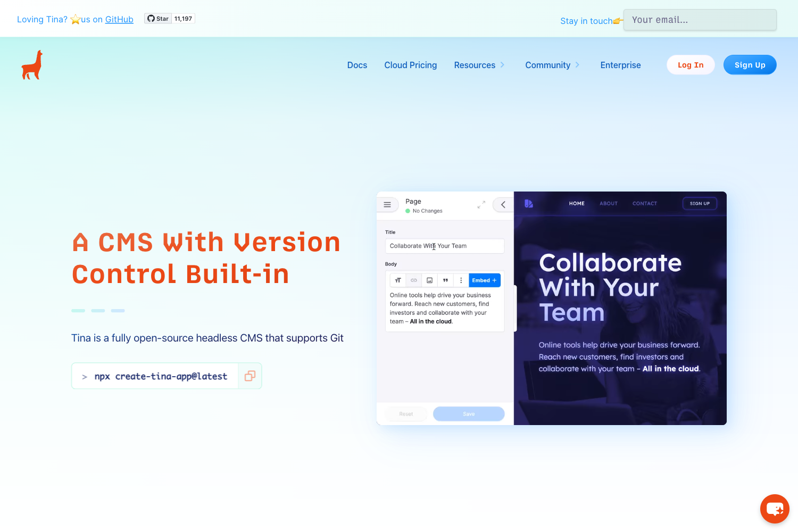Open the chat support widget
The height and width of the screenshot is (532, 798).
(775, 509)
